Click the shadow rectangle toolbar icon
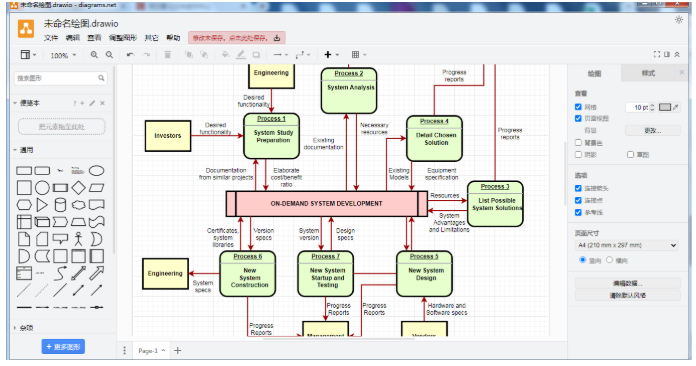Screen dimensions: 696x366 pos(256,55)
